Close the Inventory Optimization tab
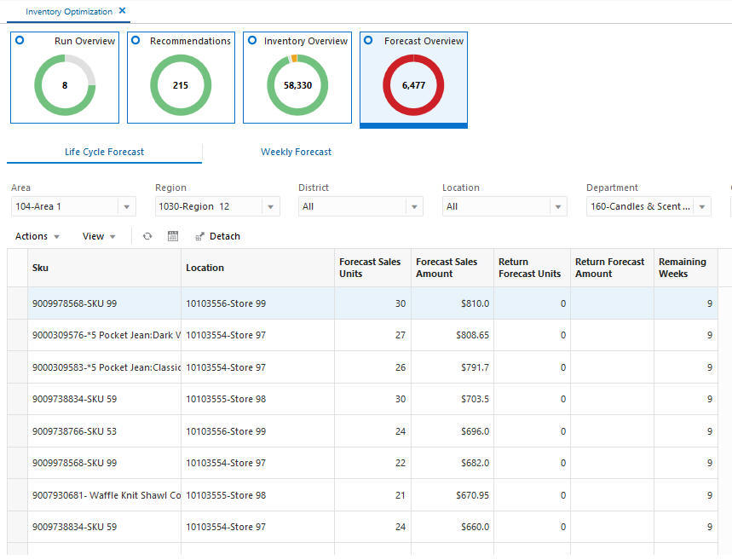 coord(123,11)
